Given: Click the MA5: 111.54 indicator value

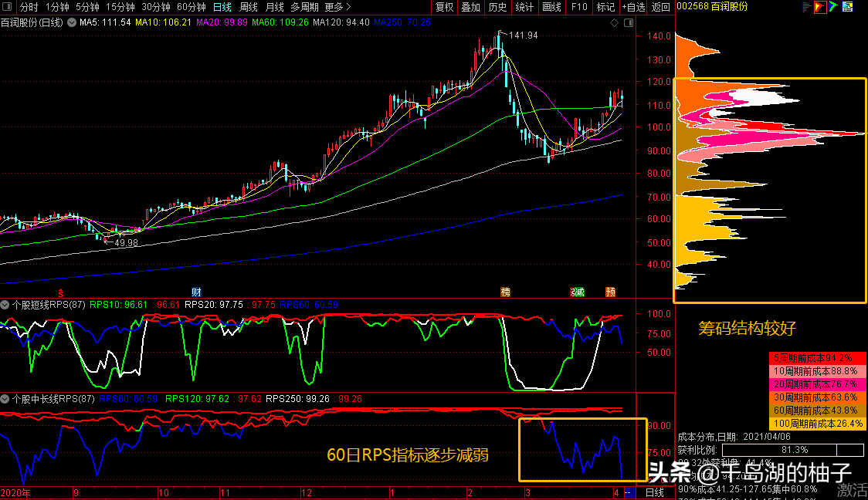Looking at the screenshot, I should (x=105, y=22).
